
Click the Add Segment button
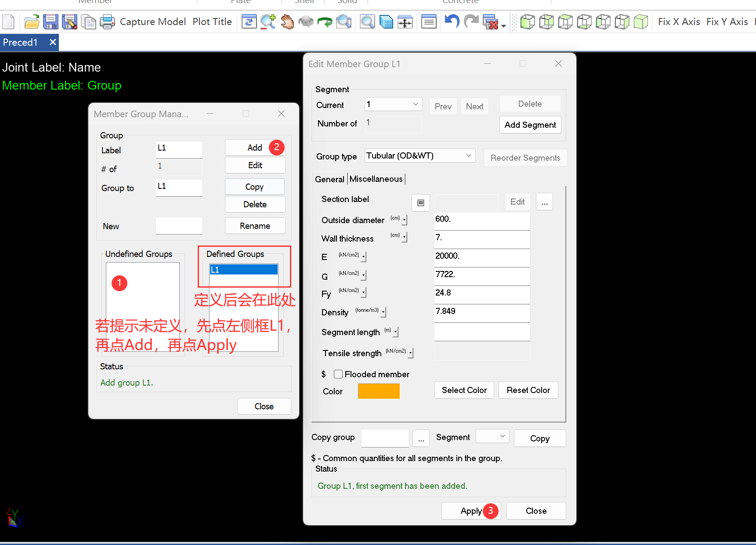point(530,125)
